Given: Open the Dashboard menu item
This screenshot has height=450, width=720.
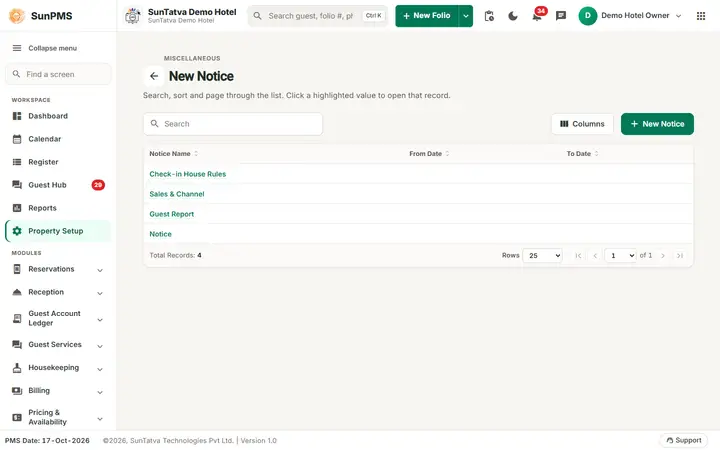Looking at the screenshot, I should pyautogui.click(x=58, y=116).
